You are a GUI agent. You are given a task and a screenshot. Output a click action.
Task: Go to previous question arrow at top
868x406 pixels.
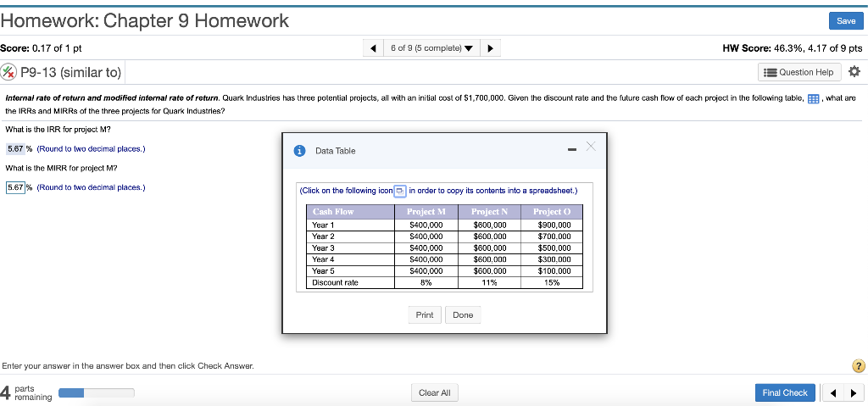tap(373, 48)
